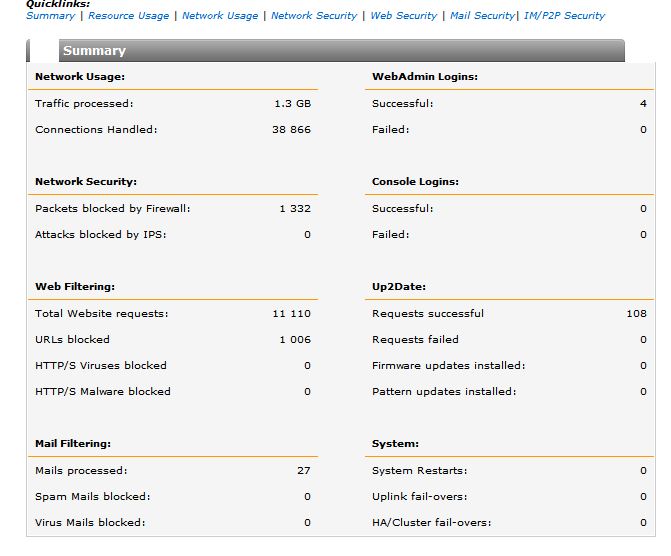The image size is (671, 556).
Task: Select the Web Filtering section heading
Action: coord(75,287)
